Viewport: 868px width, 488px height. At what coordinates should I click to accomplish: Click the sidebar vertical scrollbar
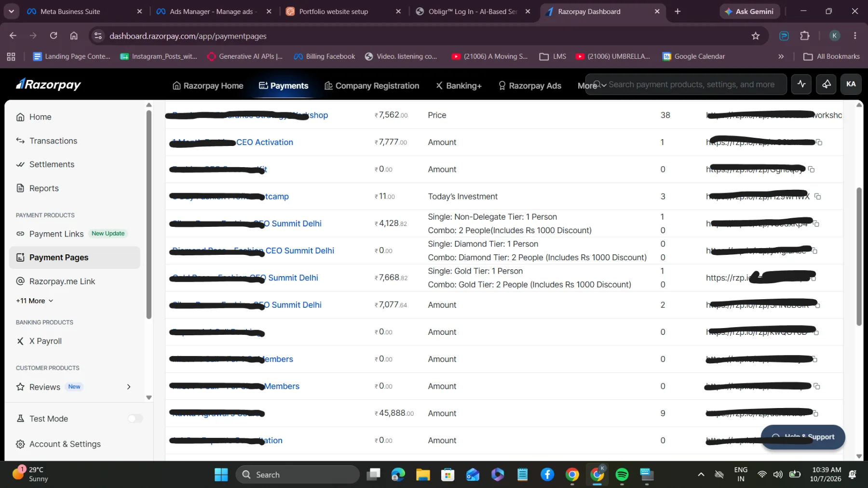point(149,215)
